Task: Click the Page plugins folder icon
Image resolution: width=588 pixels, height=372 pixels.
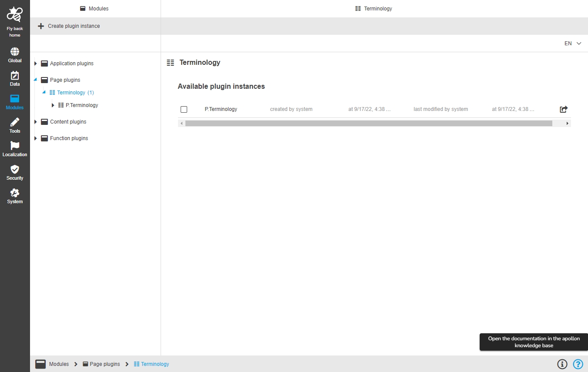Action: pyautogui.click(x=44, y=80)
